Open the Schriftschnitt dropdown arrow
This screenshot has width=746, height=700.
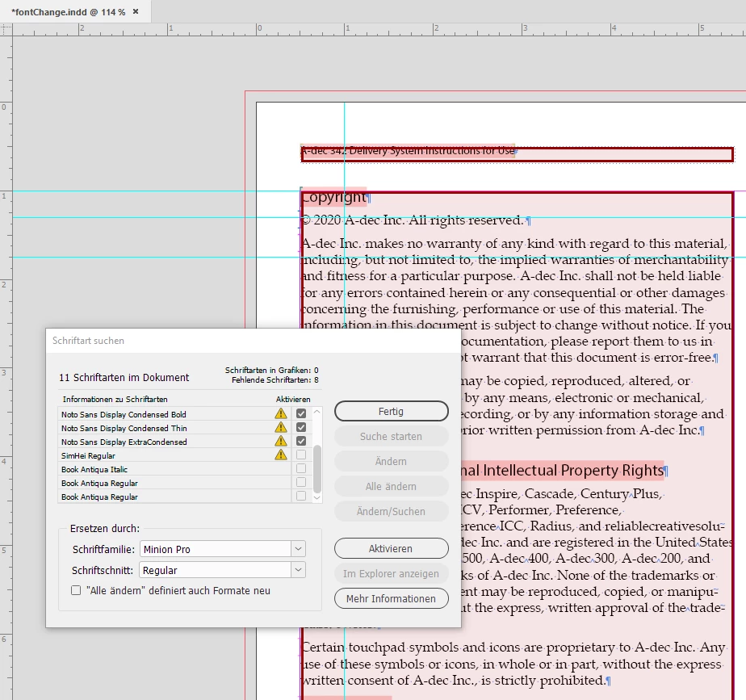[298, 570]
